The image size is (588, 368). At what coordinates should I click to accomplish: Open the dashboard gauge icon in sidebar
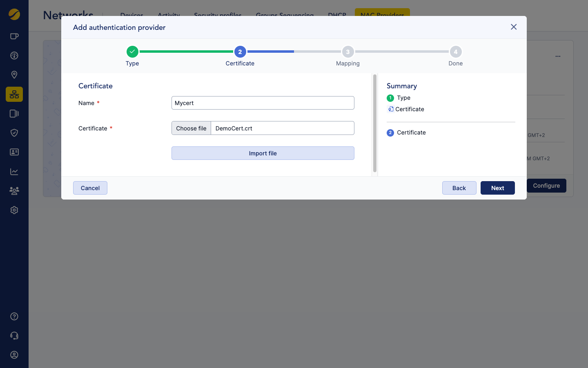click(14, 55)
